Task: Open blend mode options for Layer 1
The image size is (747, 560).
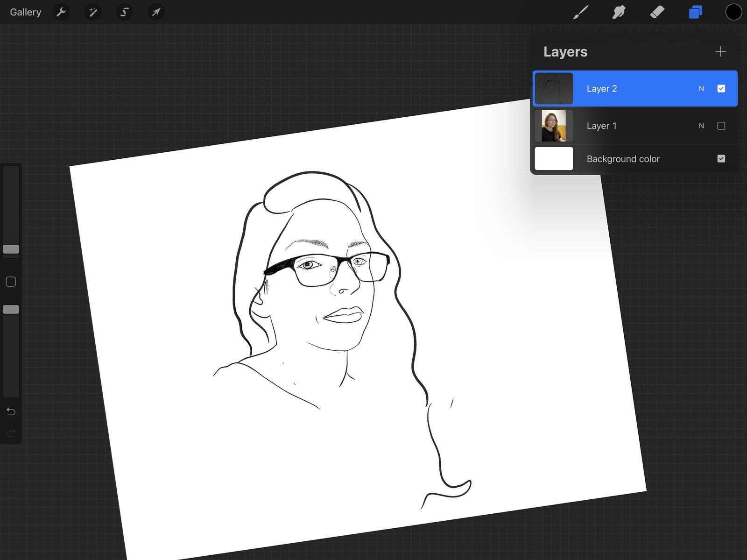Action: (701, 126)
